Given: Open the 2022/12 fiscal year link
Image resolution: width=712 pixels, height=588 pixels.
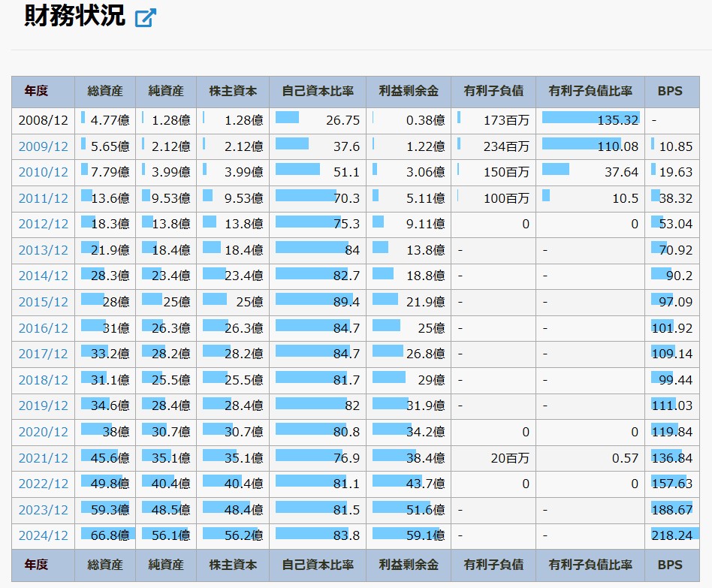Looking at the screenshot, I should (x=43, y=484).
